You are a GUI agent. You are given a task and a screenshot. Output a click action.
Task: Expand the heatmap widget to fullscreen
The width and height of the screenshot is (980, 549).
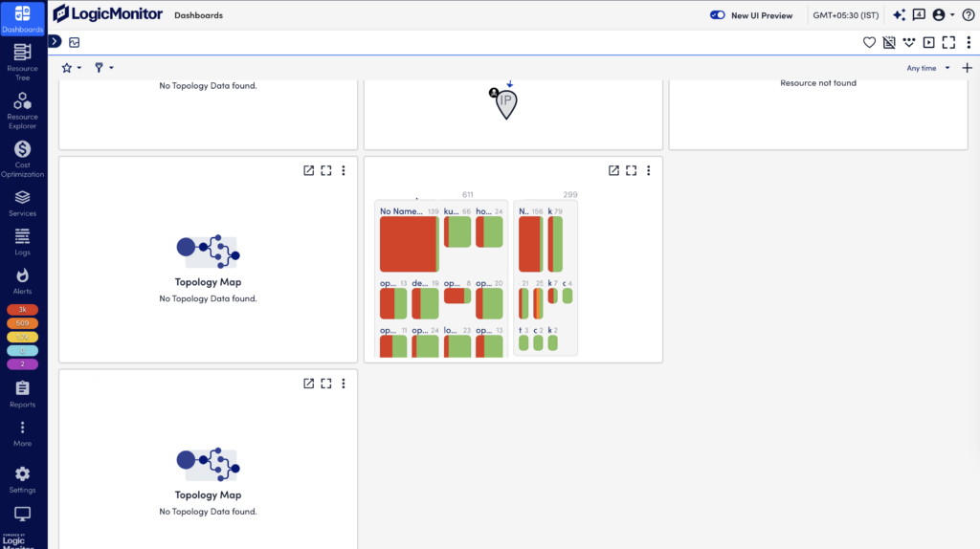632,170
